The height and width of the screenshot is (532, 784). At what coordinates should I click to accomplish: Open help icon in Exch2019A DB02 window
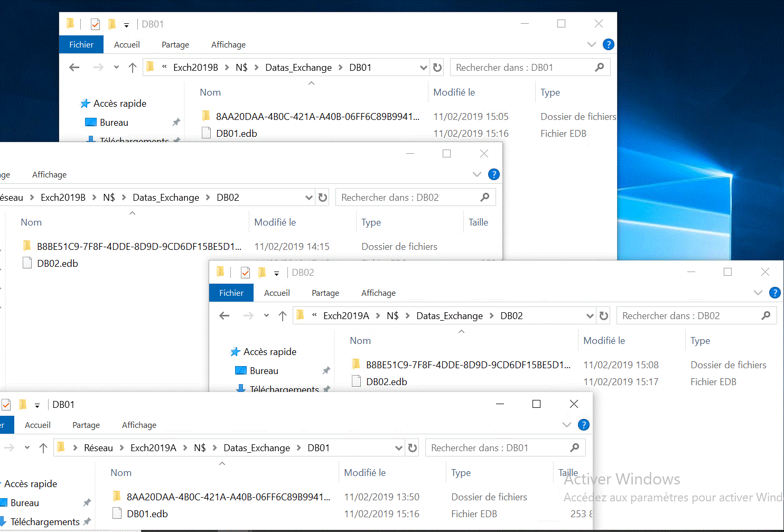pos(775,293)
